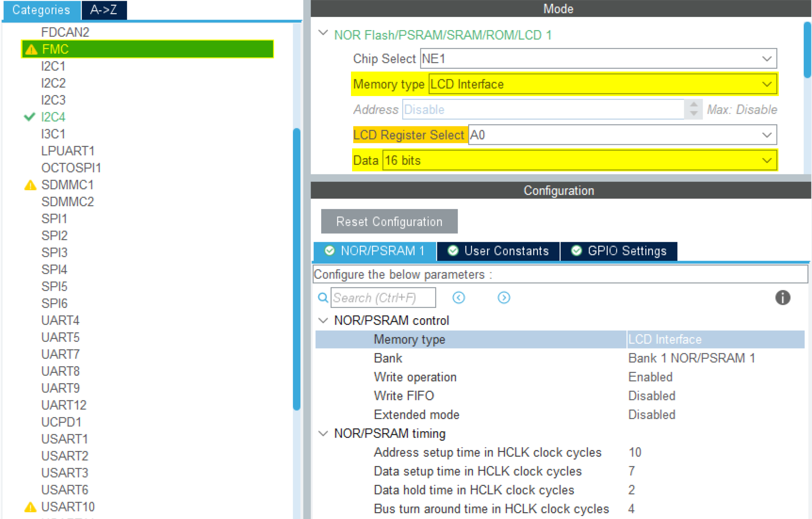Click the I2C4 green checkmark icon
The width and height of the screenshot is (812, 519).
coord(29,117)
